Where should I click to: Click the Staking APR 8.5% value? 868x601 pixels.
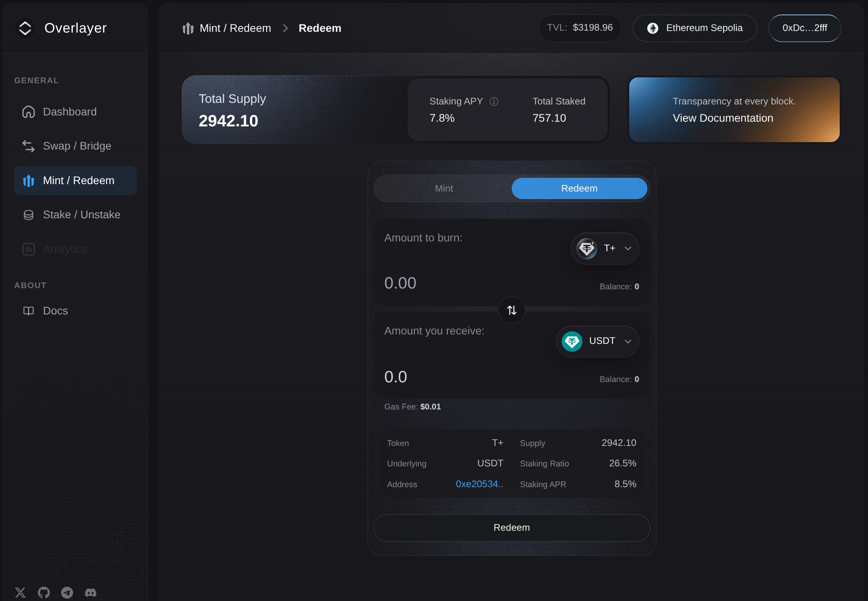(625, 484)
